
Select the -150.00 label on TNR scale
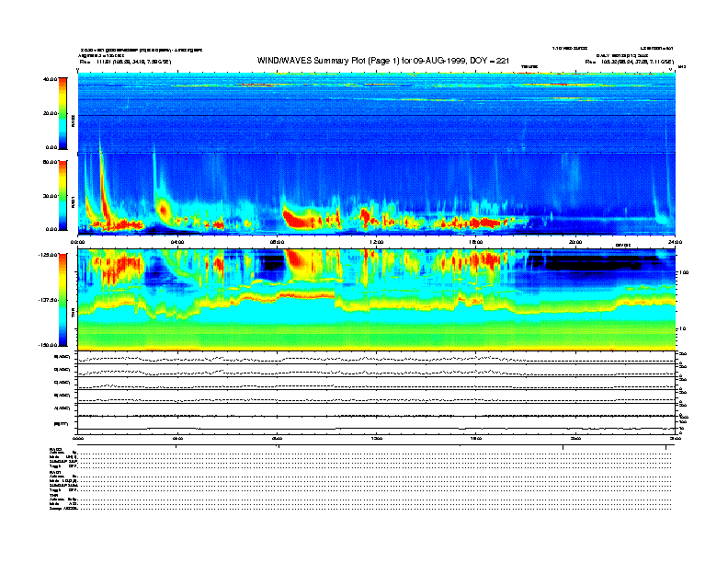click(48, 345)
